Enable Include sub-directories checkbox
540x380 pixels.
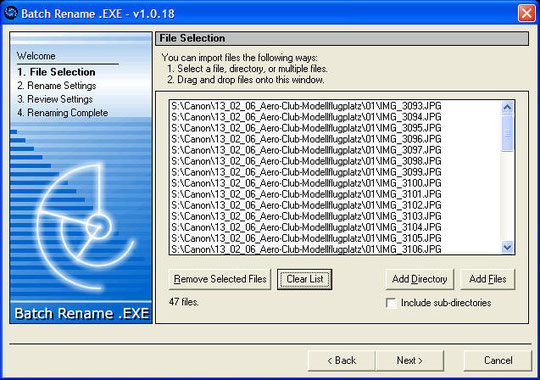tap(391, 303)
